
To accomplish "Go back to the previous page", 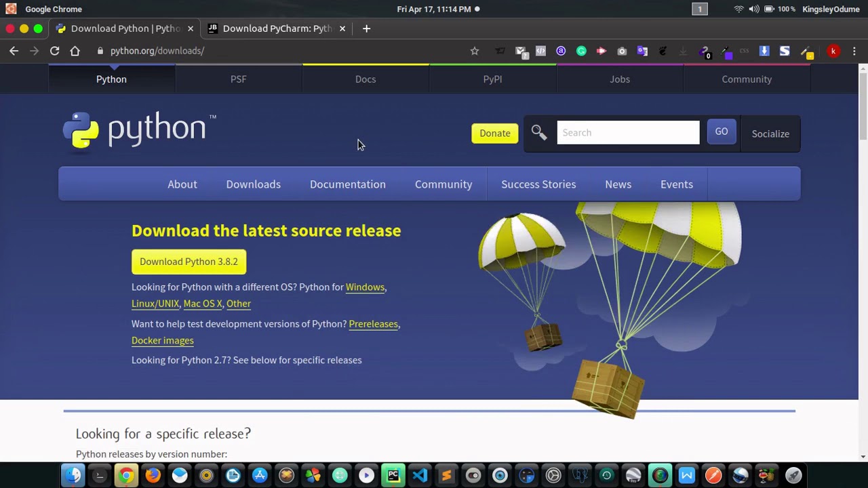I will pyautogui.click(x=14, y=51).
